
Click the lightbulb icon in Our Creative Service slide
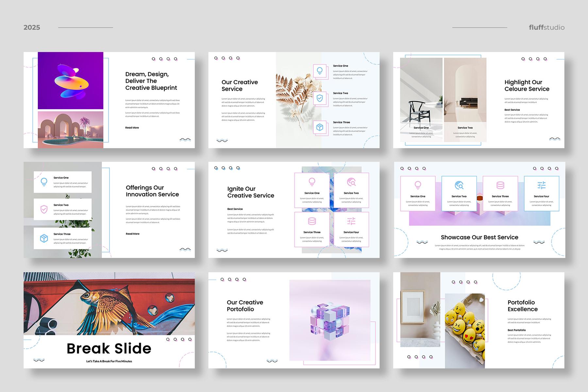(x=320, y=71)
